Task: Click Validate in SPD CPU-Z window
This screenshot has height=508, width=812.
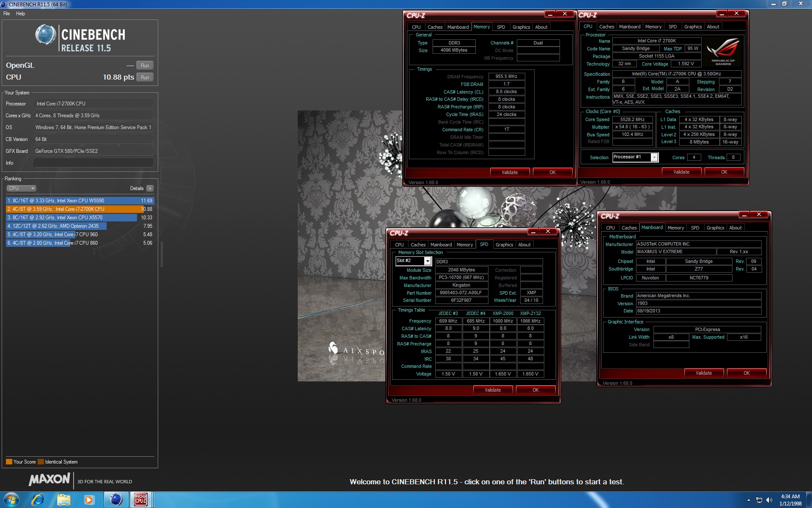Action: click(x=493, y=390)
